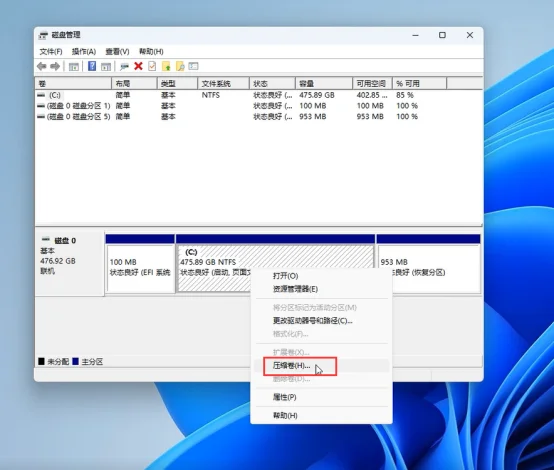Choose 属性(P) in the context menu
The width and height of the screenshot is (554, 470).
(321, 397)
